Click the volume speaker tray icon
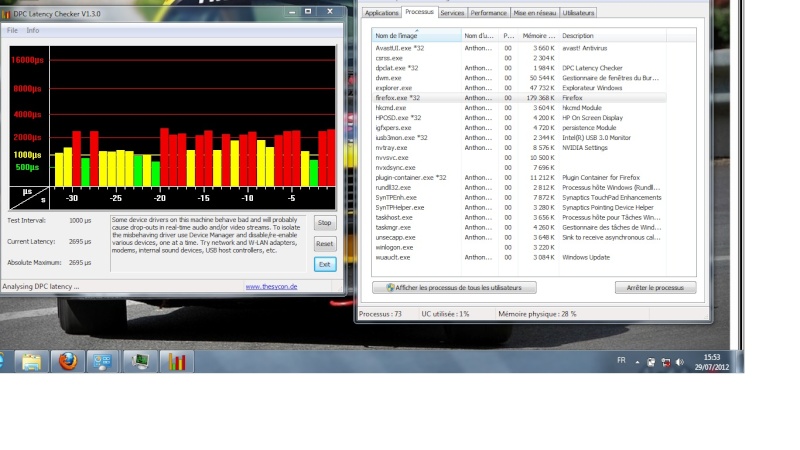This screenshot has width=800, height=450. (x=680, y=362)
